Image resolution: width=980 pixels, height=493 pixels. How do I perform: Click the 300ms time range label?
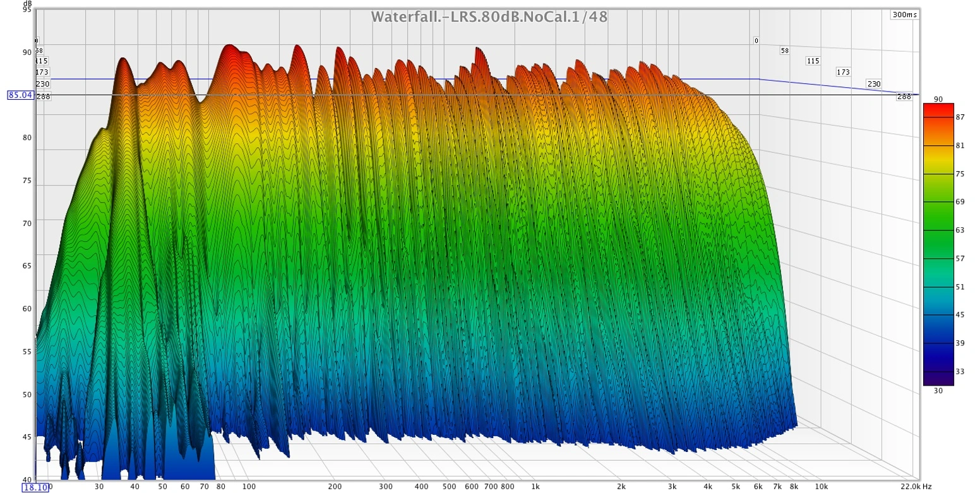[904, 15]
